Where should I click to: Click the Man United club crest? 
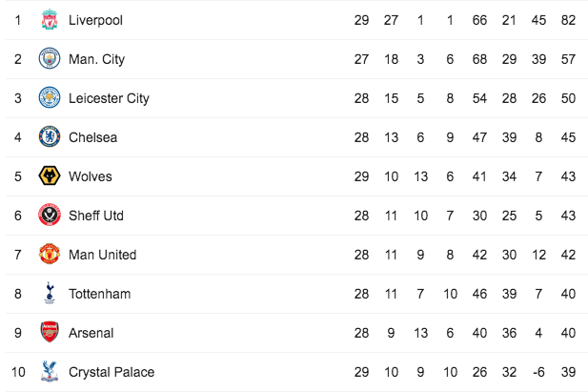[50, 254]
